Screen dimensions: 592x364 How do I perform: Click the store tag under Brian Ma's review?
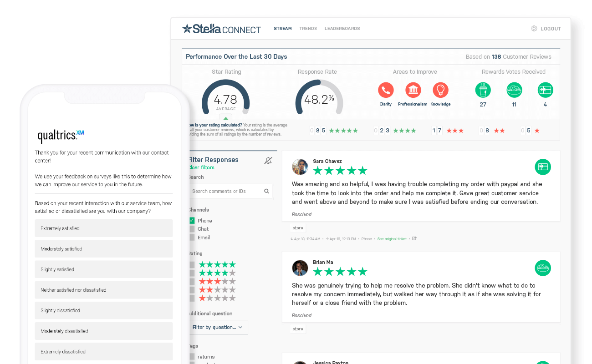(x=298, y=329)
